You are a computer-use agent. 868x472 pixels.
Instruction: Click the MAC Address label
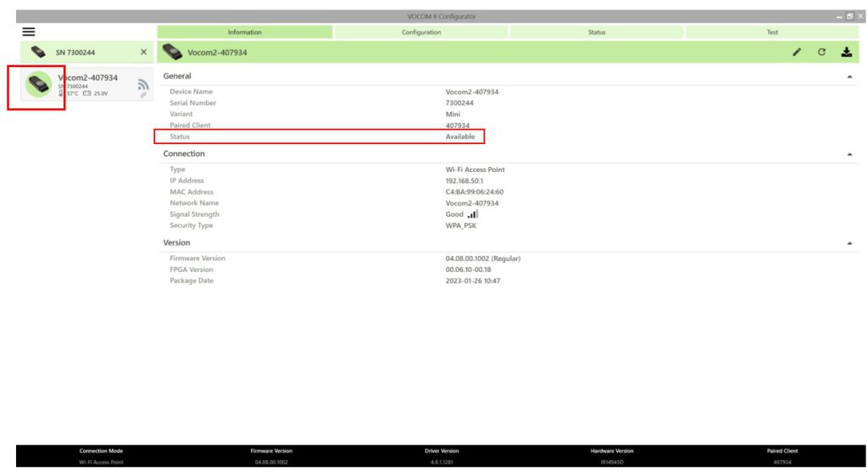pos(192,192)
